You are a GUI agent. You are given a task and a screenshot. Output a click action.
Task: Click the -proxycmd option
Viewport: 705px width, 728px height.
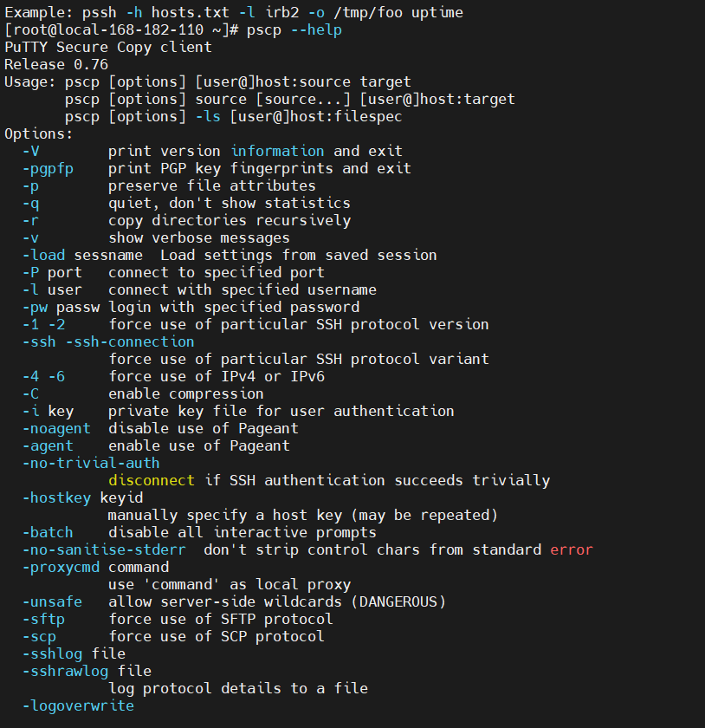(61, 568)
